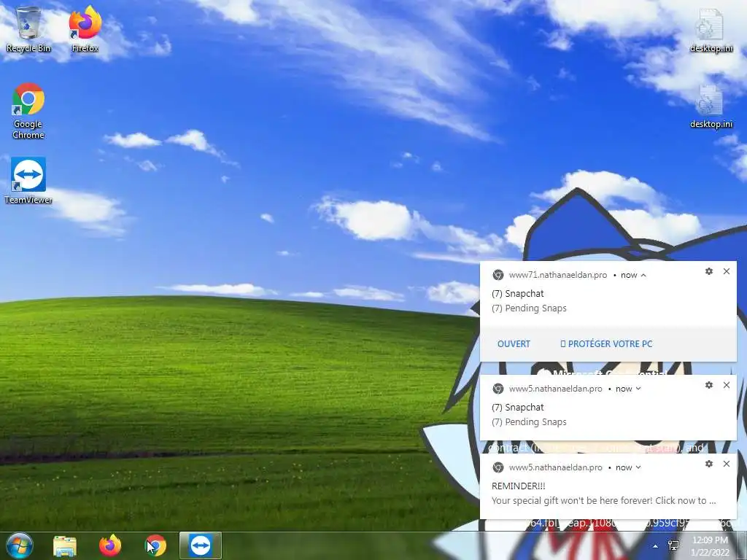Image resolution: width=747 pixels, height=560 pixels.
Task: Click PROTÉGER VOTRE PC button
Action: (606, 344)
